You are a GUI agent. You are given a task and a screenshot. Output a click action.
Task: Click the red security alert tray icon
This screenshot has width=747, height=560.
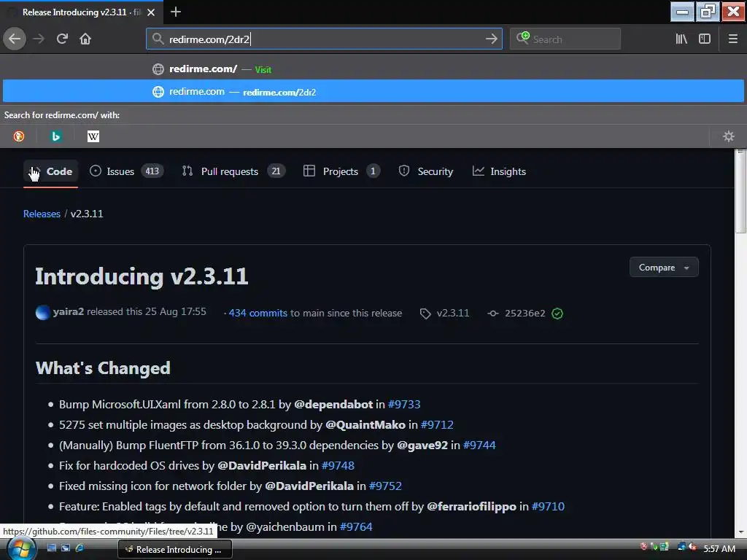tap(643, 547)
